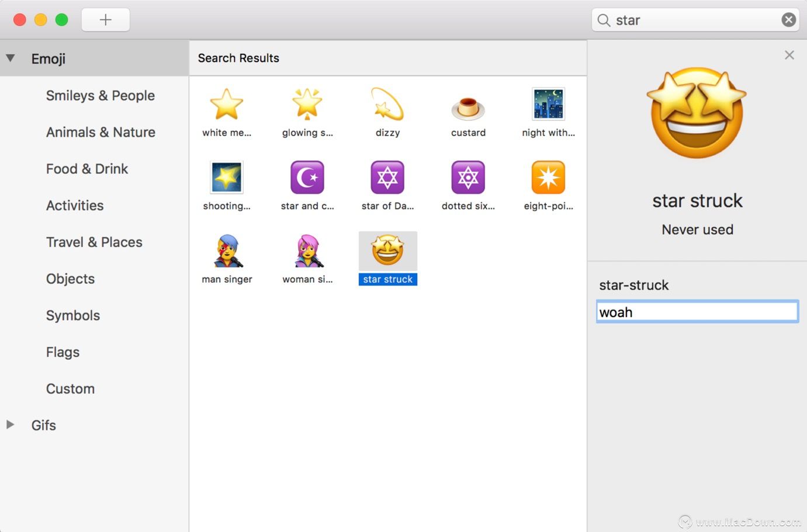Close the star struck detail panel
Image resolution: width=807 pixels, height=532 pixels.
point(789,55)
